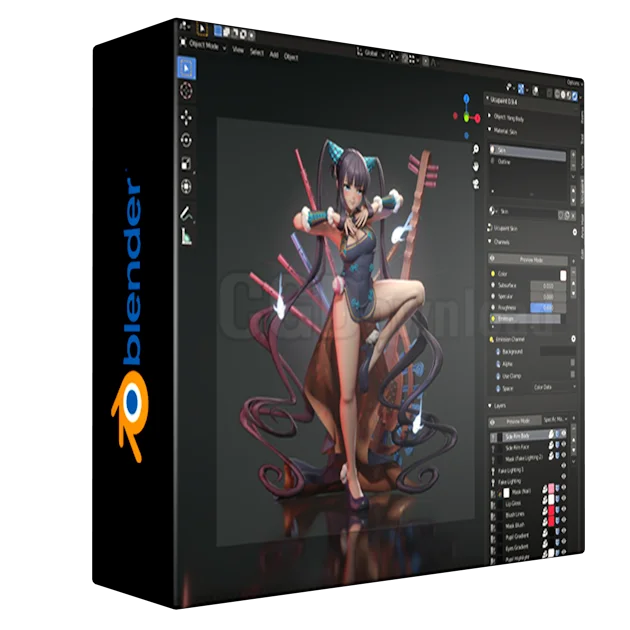This screenshot has width=630, height=630.
Task: Select the Transform tool
Action: point(186,186)
